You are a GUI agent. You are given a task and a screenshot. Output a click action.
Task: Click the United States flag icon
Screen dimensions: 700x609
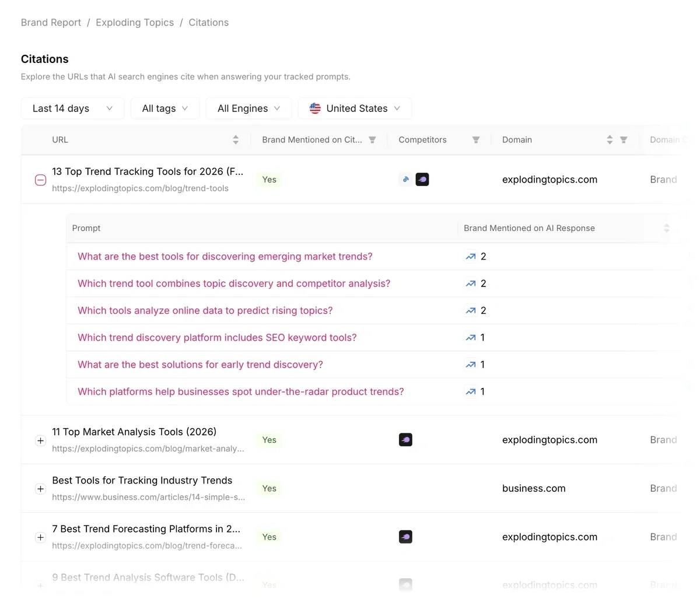pyautogui.click(x=315, y=108)
